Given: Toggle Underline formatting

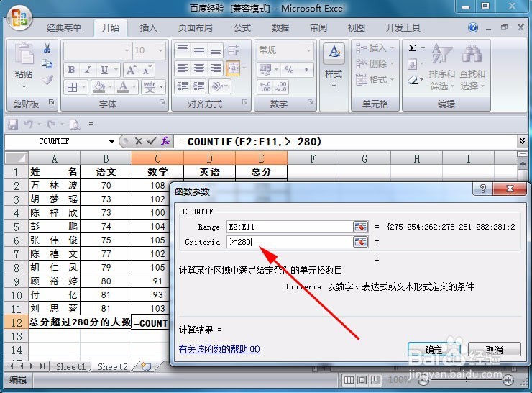Looking at the screenshot, I should [x=104, y=70].
